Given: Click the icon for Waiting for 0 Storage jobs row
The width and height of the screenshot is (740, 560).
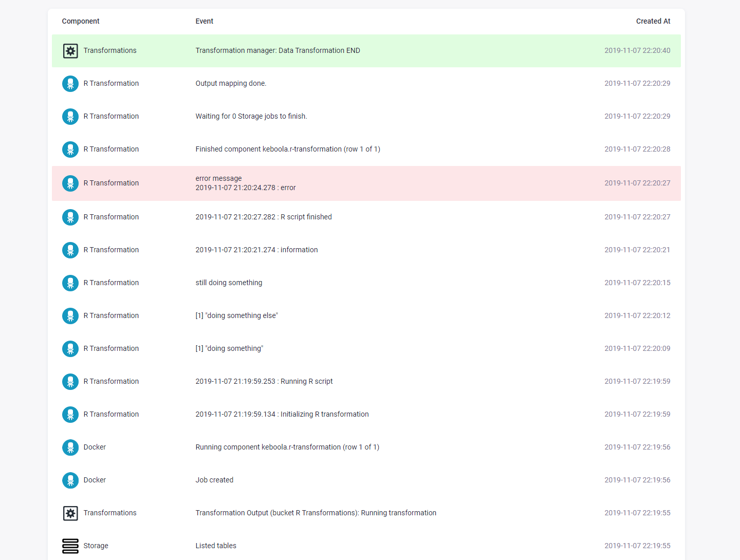Looking at the screenshot, I should (70, 117).
